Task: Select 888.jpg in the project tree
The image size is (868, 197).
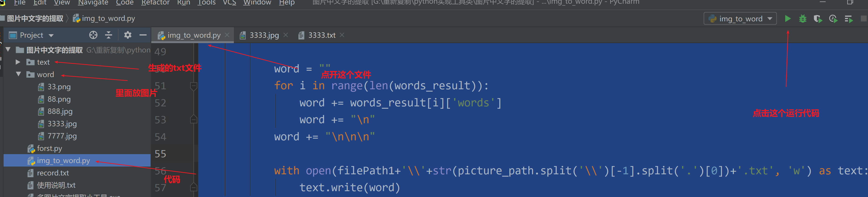Action: tap(77, 112)
